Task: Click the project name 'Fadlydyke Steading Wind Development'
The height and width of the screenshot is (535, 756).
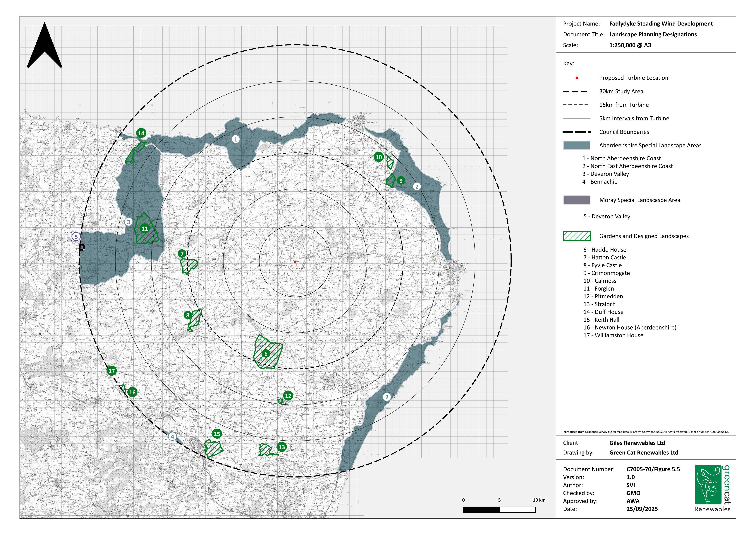Action: (661, 24)
